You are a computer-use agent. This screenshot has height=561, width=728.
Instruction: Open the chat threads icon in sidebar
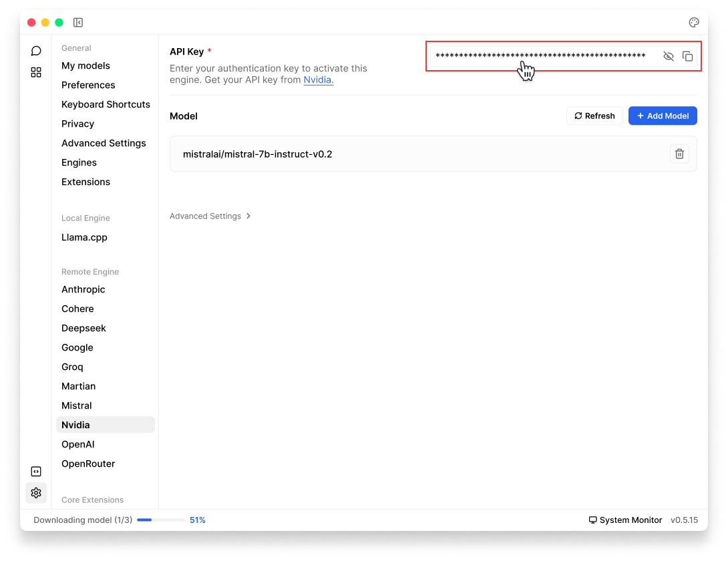(36, 51)
